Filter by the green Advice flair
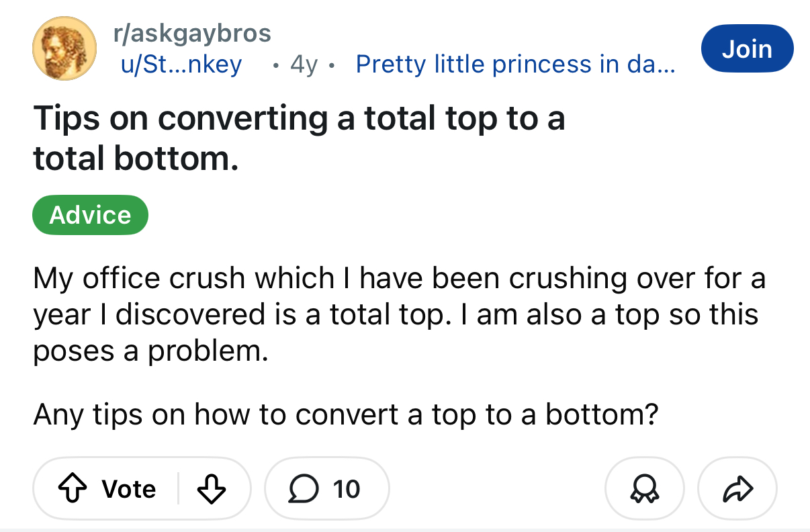Screen dimensions: 810x532 click(x=90, y=215)
